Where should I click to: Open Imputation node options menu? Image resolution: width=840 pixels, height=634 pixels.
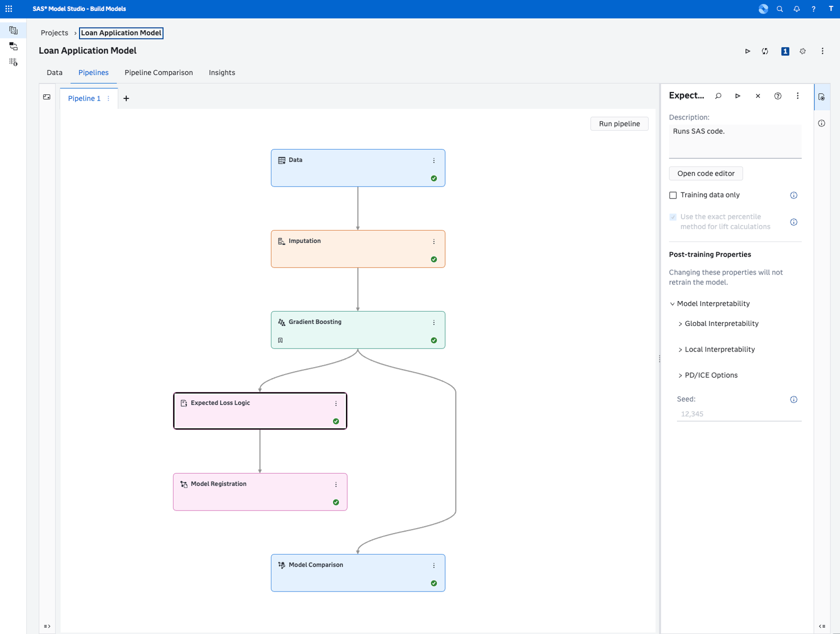[x=433, y=241]
